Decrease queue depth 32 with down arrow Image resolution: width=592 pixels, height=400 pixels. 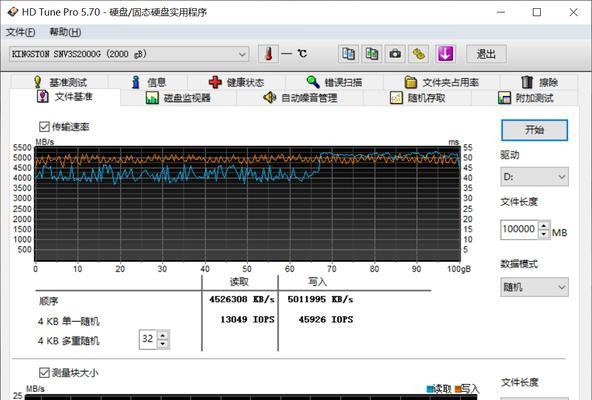click(x=163, y=344)
